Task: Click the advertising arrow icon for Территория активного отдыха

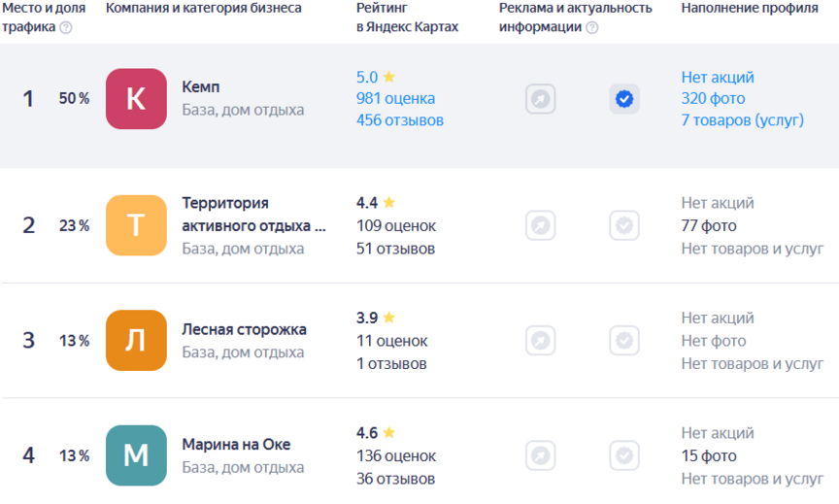Action: click(541, 225)
